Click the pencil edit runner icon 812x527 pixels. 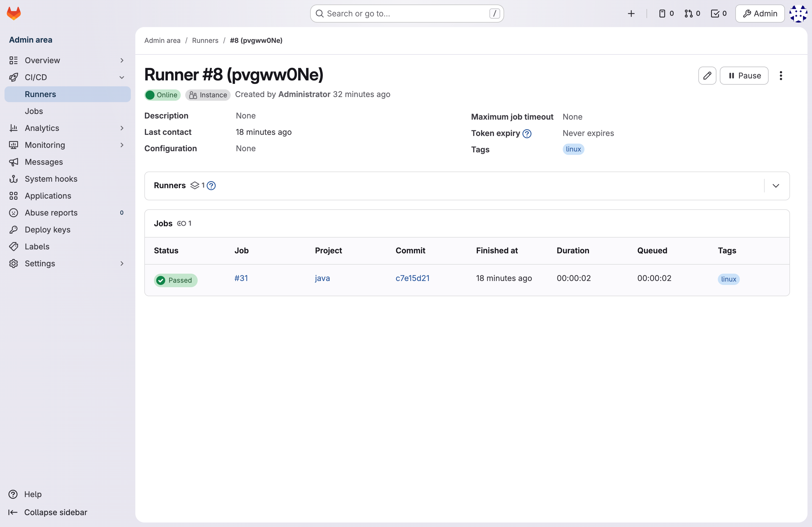[x=707, y=75]
